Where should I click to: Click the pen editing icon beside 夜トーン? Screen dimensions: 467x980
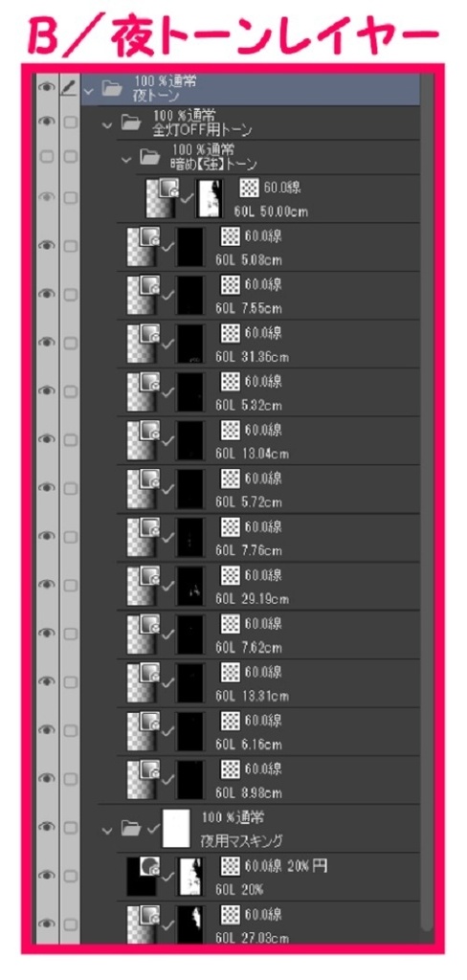(70, 90)
